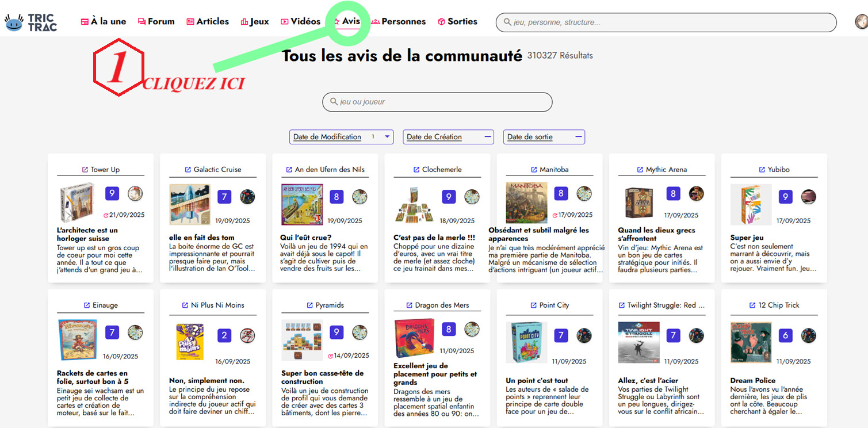The image size is (868, 428).
Task: Click the top search bar for jeu, personne, structure
Action: point(666,22)
